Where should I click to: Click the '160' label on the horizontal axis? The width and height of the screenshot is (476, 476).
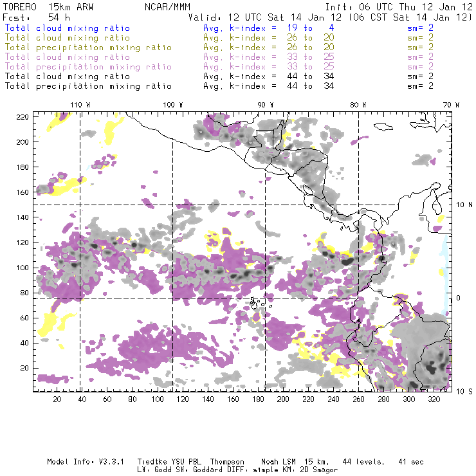(x=233, y=399)
